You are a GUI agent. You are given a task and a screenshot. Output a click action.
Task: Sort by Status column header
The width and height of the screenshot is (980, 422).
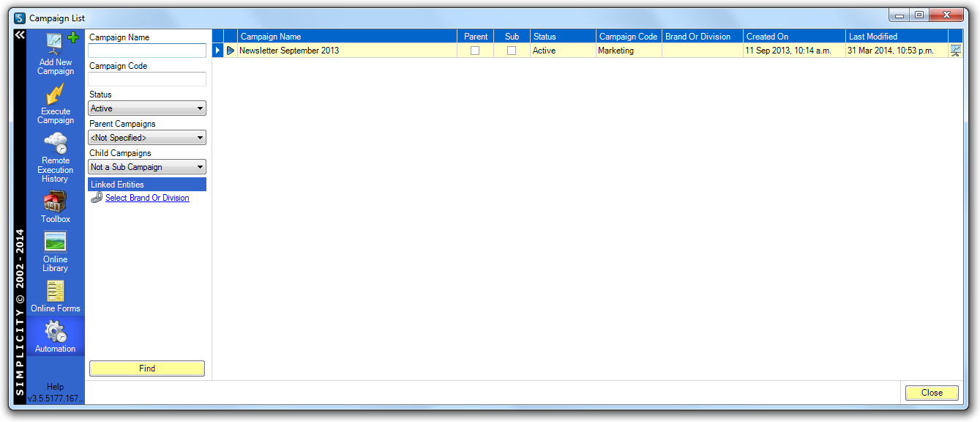(564, 36)
